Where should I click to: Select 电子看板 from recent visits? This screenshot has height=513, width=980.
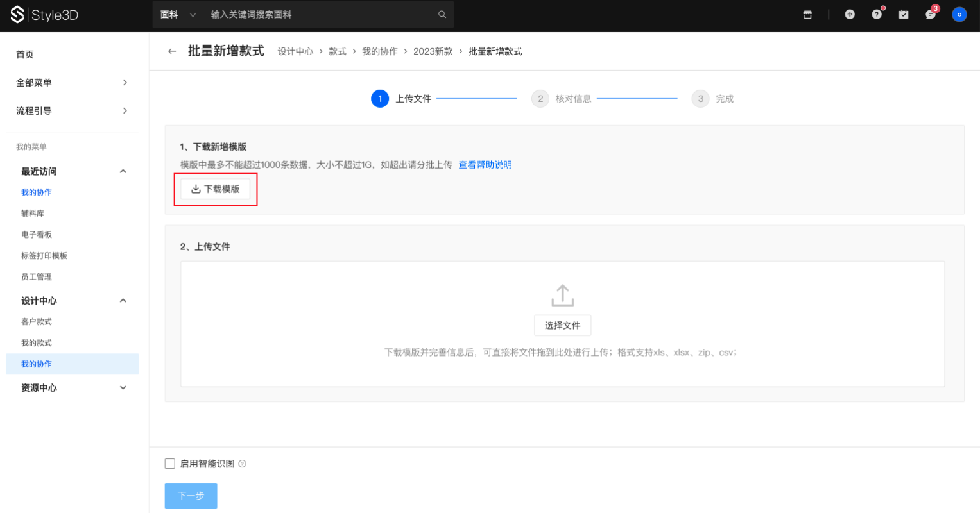pos(37,235)
